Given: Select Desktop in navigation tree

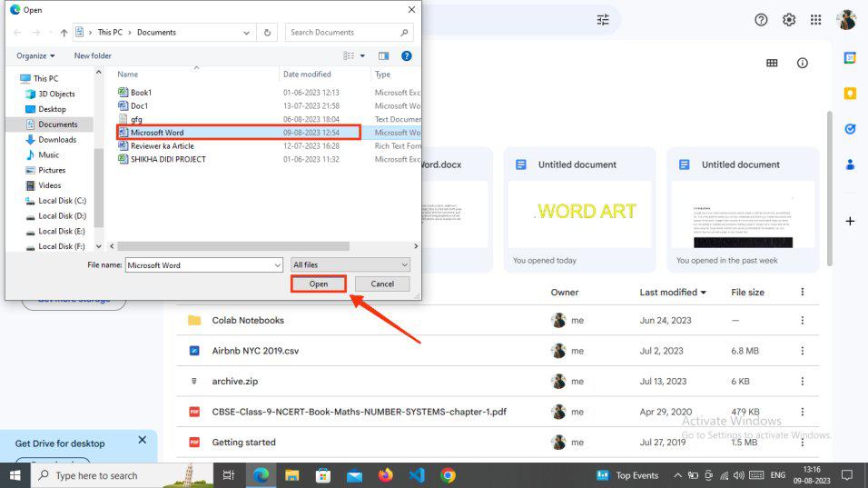Looking at the screenshot, I should tap(46, 109).
